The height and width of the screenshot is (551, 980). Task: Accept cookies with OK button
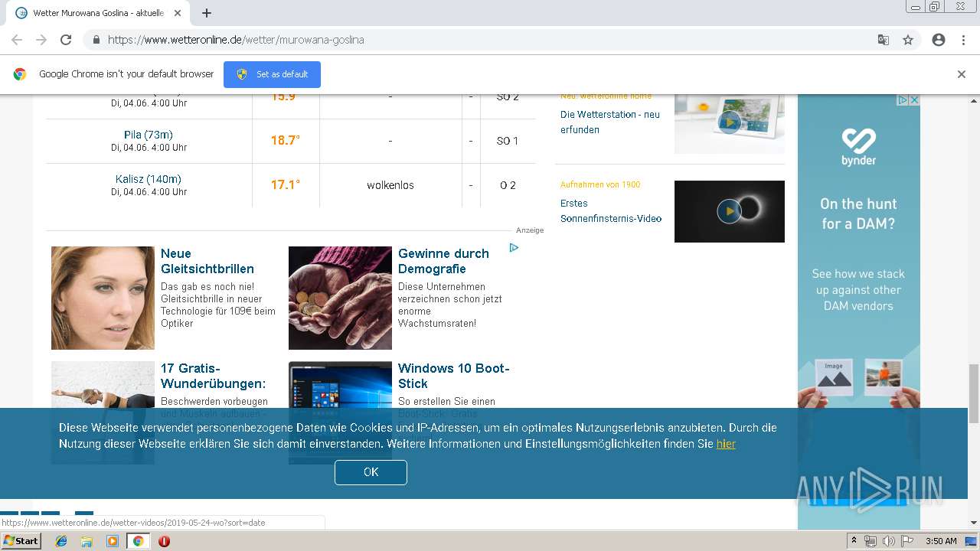coord(371,472)
